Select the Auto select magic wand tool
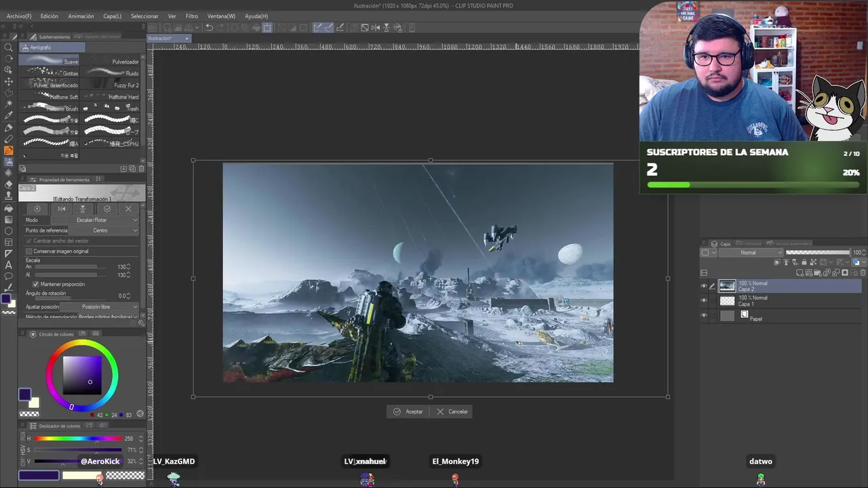 click(x=9, y=104)
